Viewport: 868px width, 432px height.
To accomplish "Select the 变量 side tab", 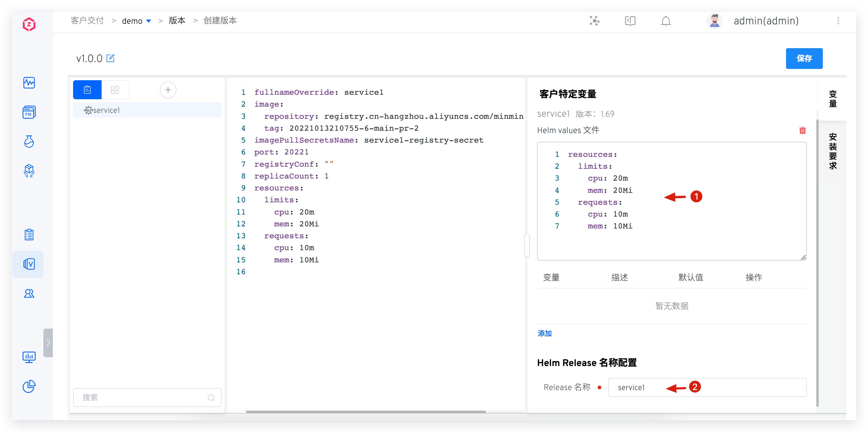I will point(833,99).
